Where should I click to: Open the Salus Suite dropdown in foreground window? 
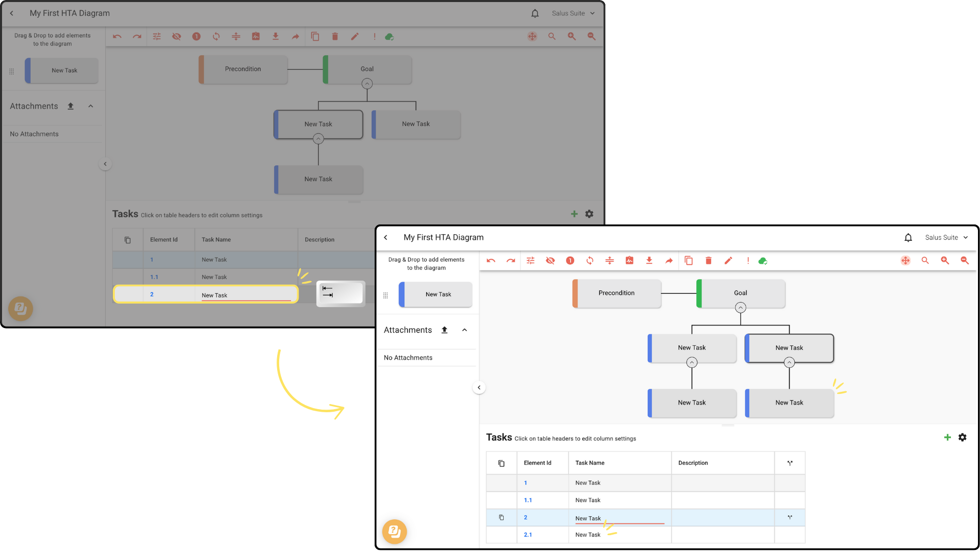(946, 237)
